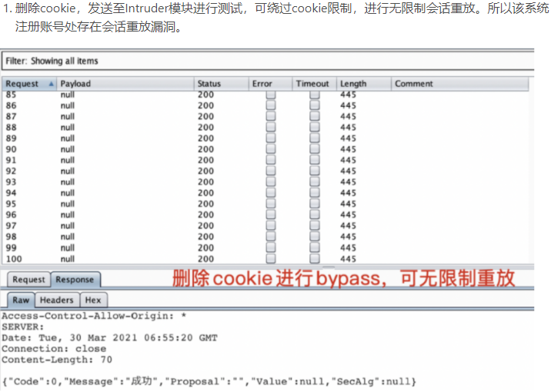The height and width of the screenshot is (392, 551).
Task: Sort by the Payload column header
Action: pyautogui.click(x=125, y=84)
